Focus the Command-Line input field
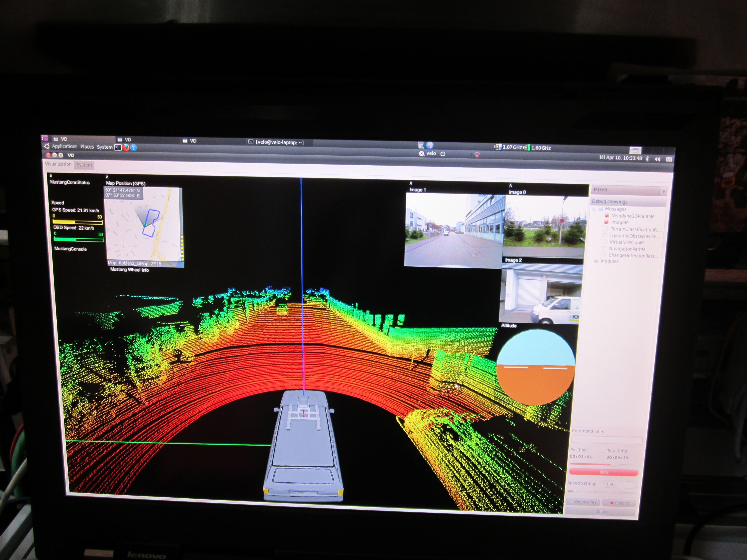 click(x=607, y=440)
